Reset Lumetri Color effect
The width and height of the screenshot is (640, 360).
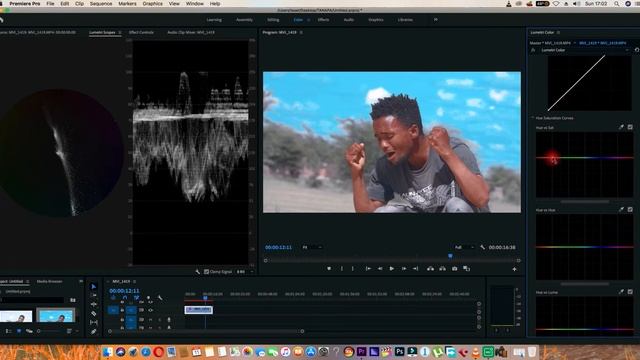pos(637,50)
